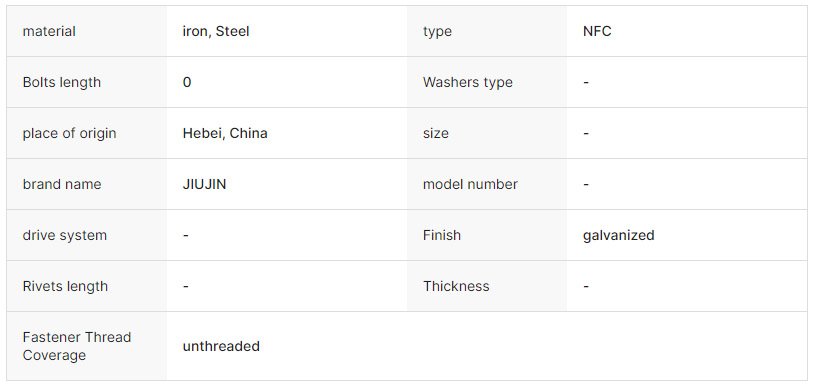Select the unthreaded value text
815x386 pixels.
[221, 346]
